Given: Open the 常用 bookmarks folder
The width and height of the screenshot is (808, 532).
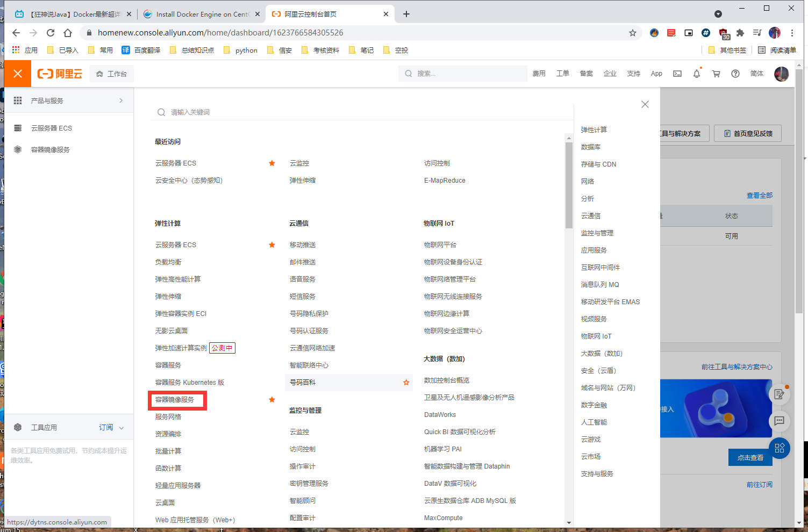Looking at the screenshot, I should [x=100, y=50].
